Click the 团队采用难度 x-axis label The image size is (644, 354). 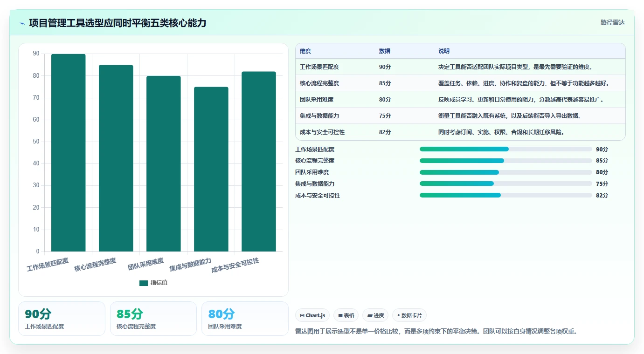146,265
